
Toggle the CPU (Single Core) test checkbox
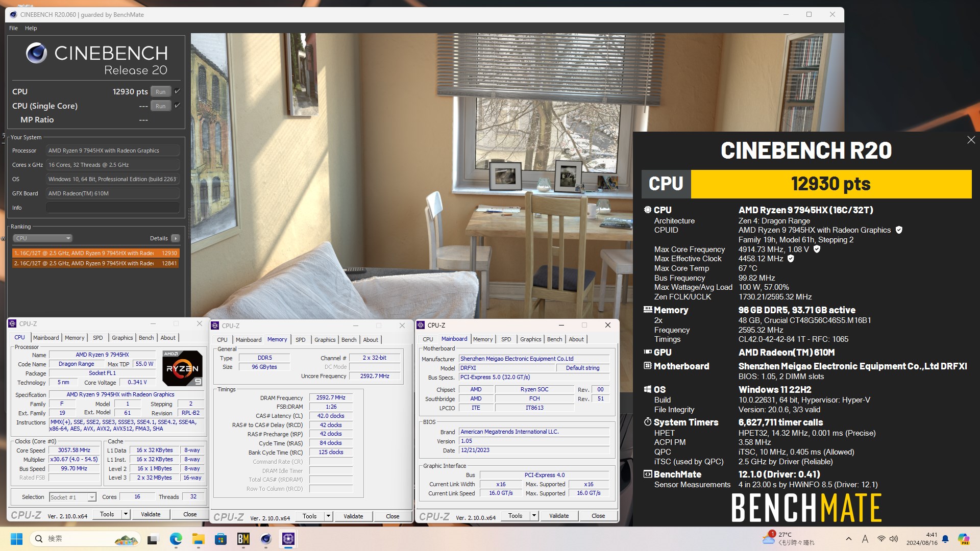point(177,106)
